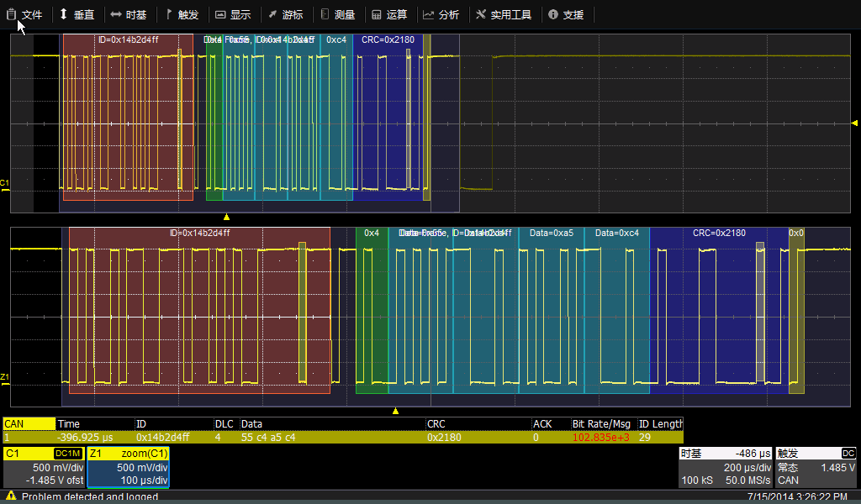Open the C1 channel descriptor box
The image size is (861, 504).
point(44,467)
